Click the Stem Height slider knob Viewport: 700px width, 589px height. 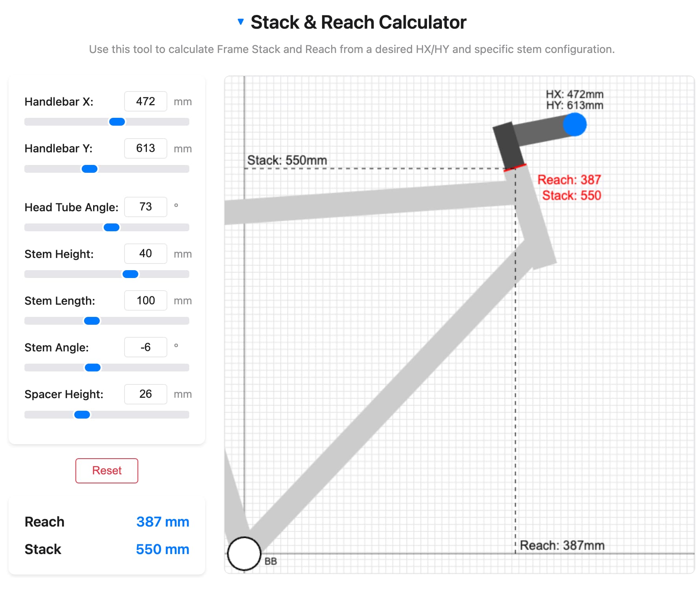click(x=130, y=274)
